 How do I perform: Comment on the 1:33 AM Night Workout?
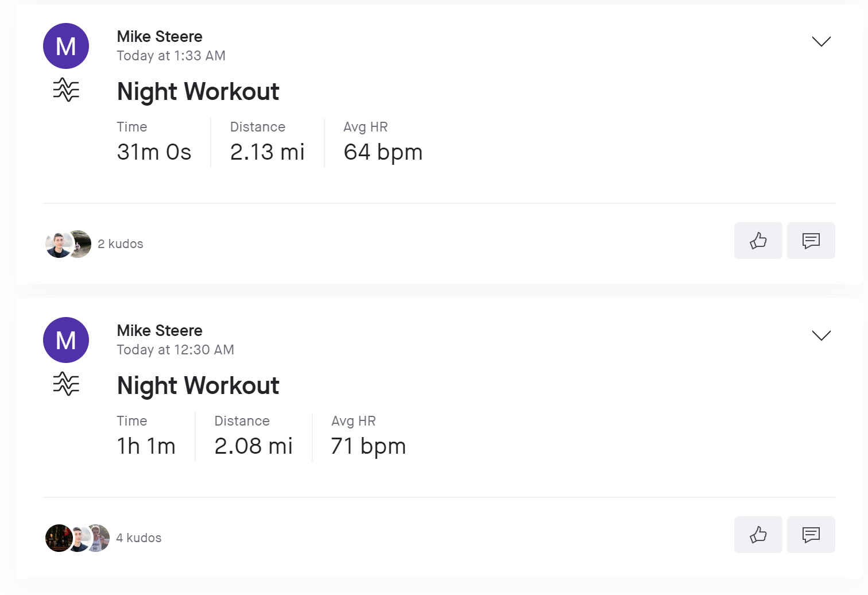pos(811,241)
